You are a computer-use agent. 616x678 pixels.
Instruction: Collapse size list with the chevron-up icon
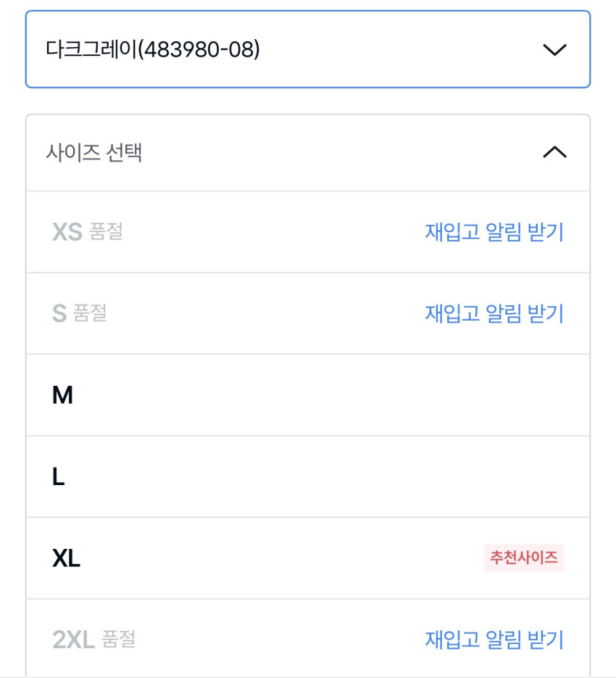(x=554, y=152)
